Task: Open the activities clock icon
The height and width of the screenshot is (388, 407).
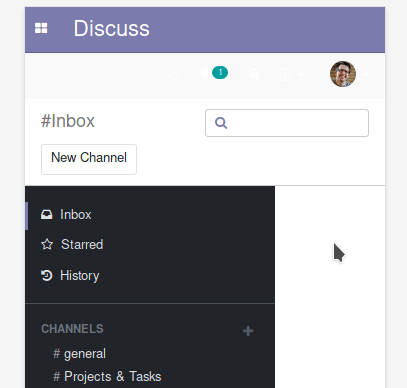Action: point(174,73)
